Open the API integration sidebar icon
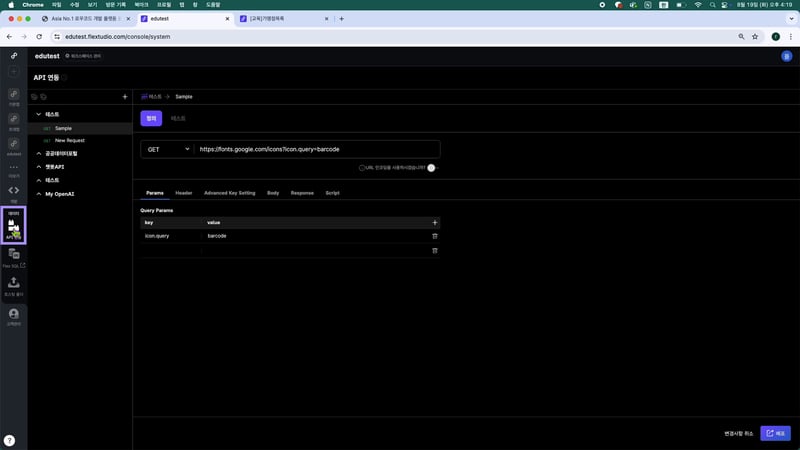Screen dimensions: 800x450 [x=14, y=226]
